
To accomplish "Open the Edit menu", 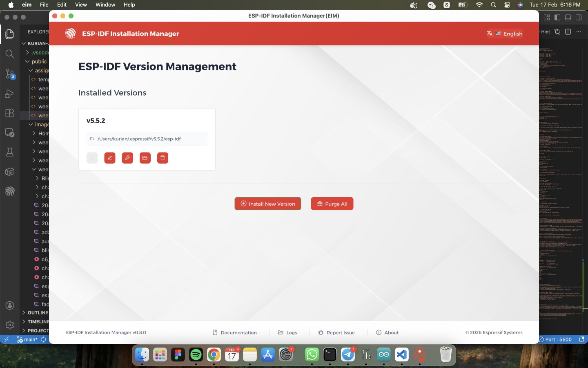I will click(x=62, y=5).
